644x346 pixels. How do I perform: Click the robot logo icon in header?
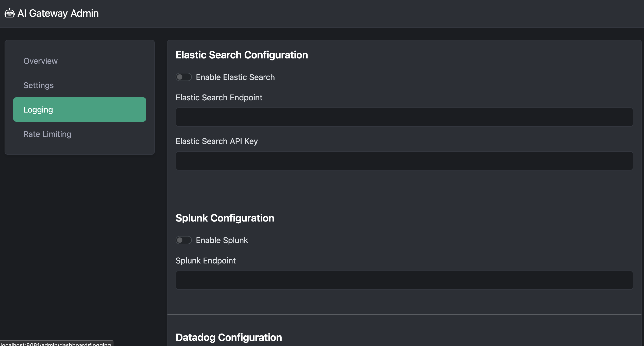[9, 13]
